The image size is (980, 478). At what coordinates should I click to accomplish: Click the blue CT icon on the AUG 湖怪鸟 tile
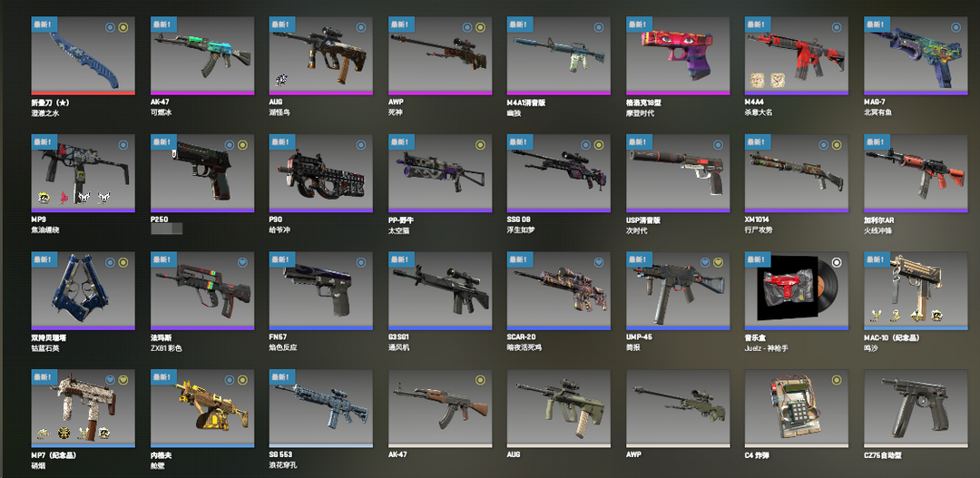click(360, 27)
